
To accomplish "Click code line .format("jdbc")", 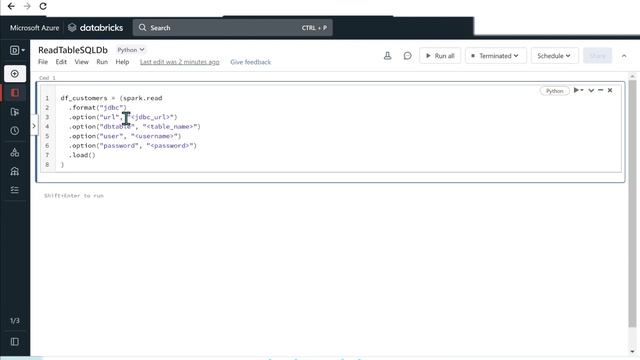I will (x=98, y=107).
